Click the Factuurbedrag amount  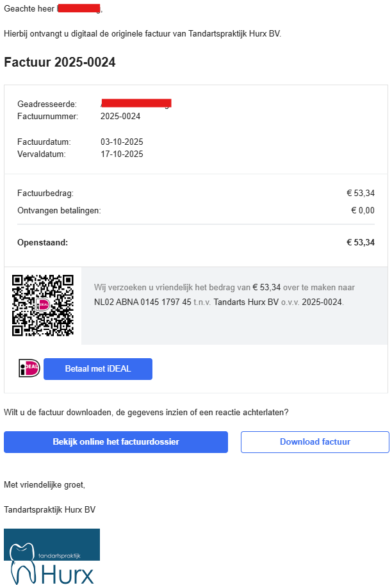click(x=361, y=192)
